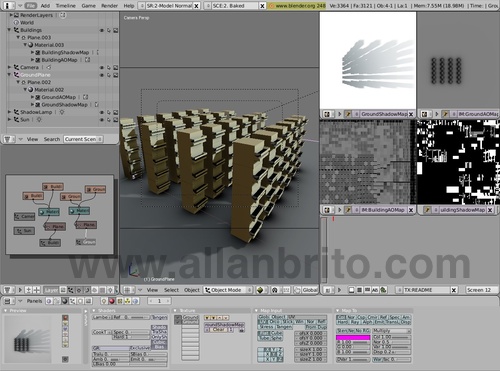Toggle visibility eye for the Buildings object
The height and width of the screenshot is (371, 500).
[x=102, y=30]
